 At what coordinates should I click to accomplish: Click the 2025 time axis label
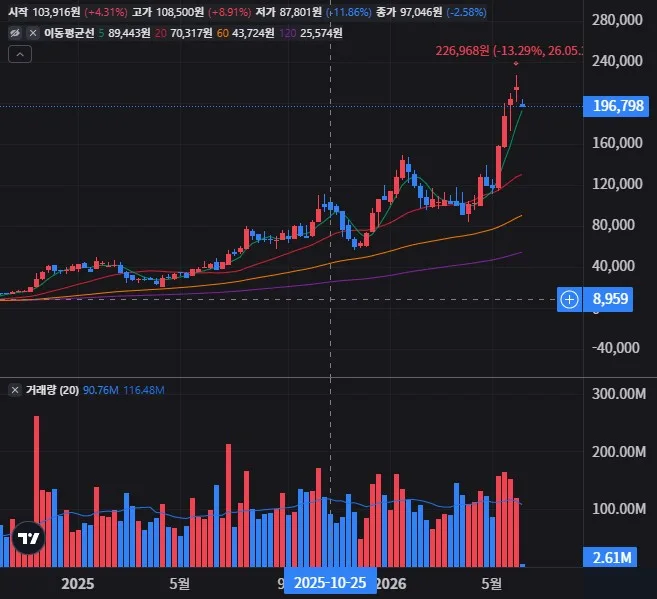click(x=78, y=584)
